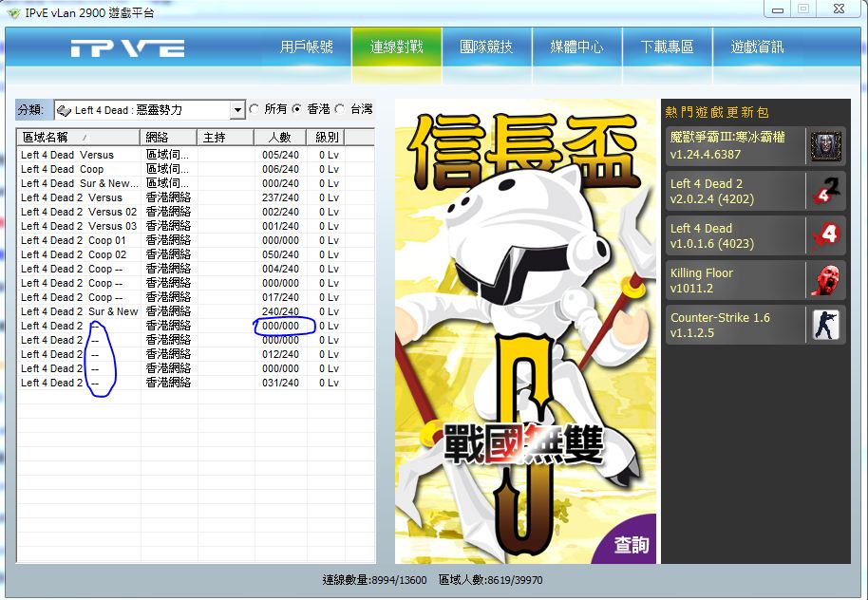The width and height of the screenshot is (868, 600).
Task: Open the 下載專區 tab
Action: point(667,47)
